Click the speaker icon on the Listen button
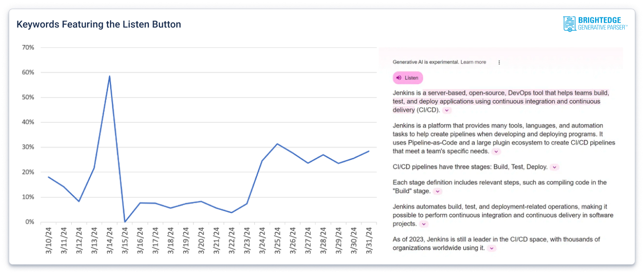The image size is (644, 274). point(399,78)
